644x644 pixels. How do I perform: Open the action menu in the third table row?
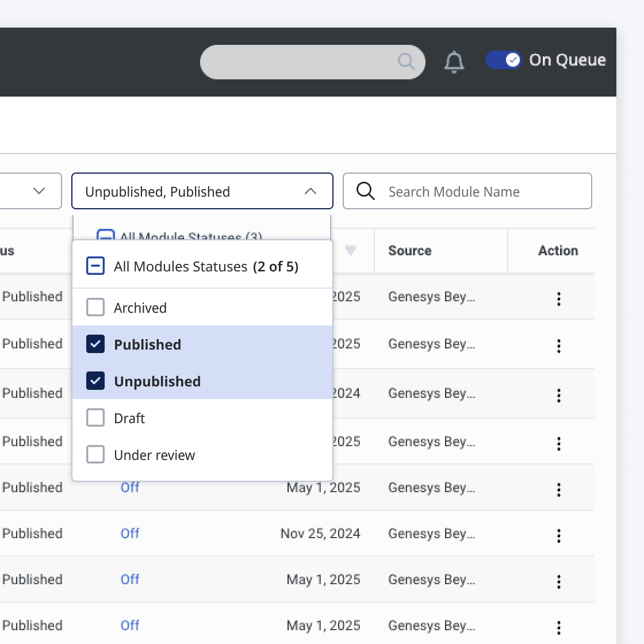[558, 395]
